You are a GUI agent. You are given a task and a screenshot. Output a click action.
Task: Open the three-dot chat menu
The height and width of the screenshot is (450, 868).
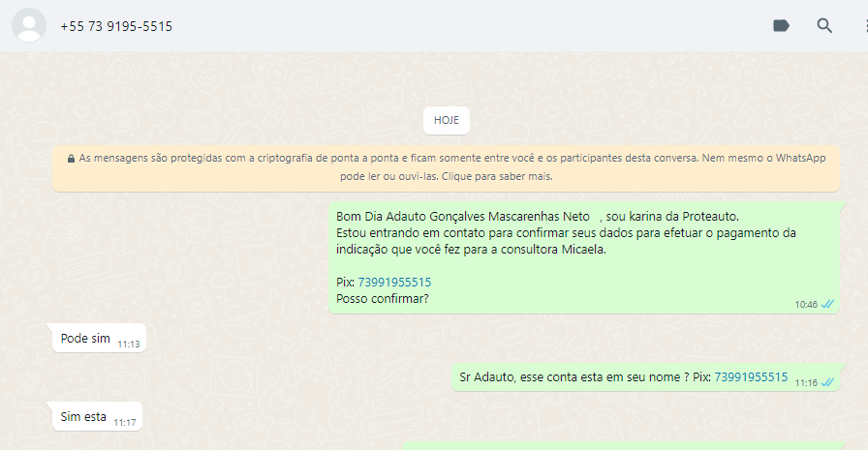pyautogui.click(x=863, y=26)
